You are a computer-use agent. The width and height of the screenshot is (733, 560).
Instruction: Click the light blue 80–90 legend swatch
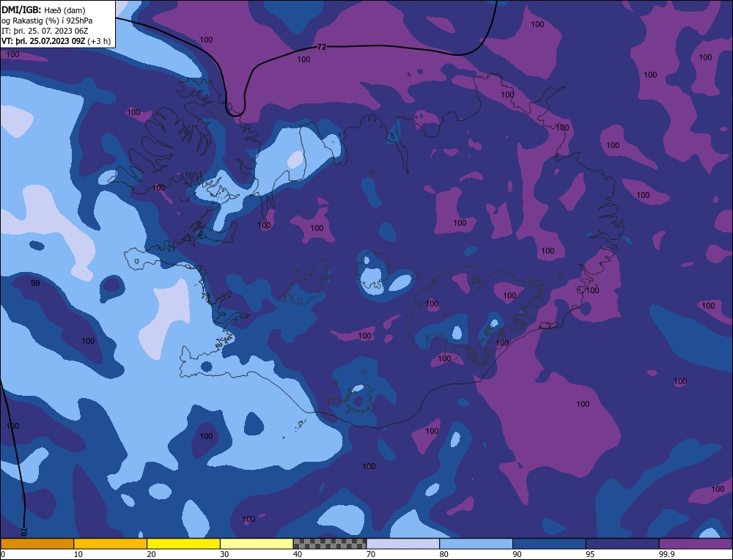coord(476,543)
